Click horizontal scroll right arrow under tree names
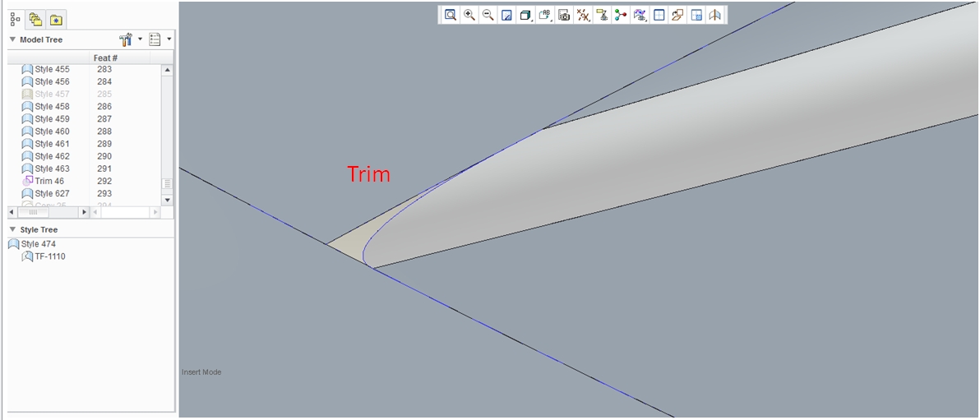 point(85,213)
